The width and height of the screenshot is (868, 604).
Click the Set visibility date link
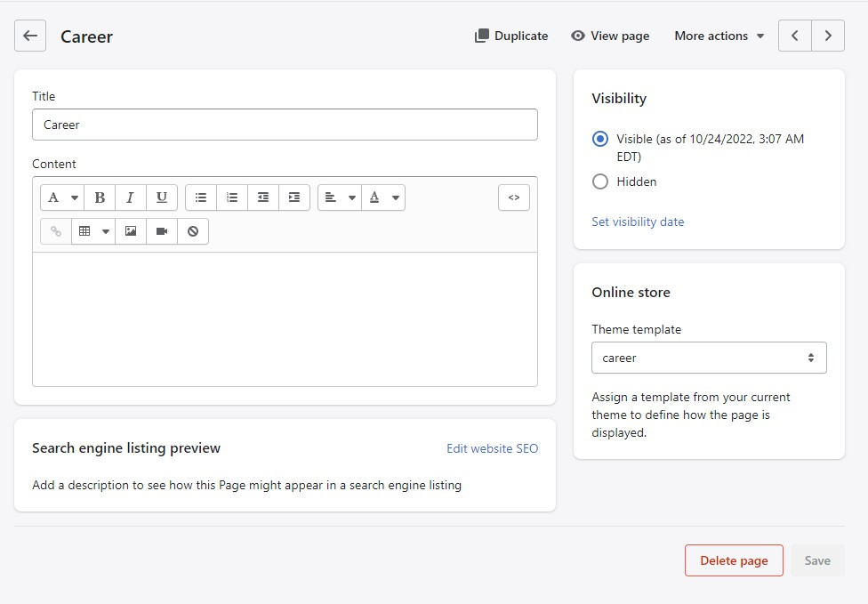tap(638, 221)
